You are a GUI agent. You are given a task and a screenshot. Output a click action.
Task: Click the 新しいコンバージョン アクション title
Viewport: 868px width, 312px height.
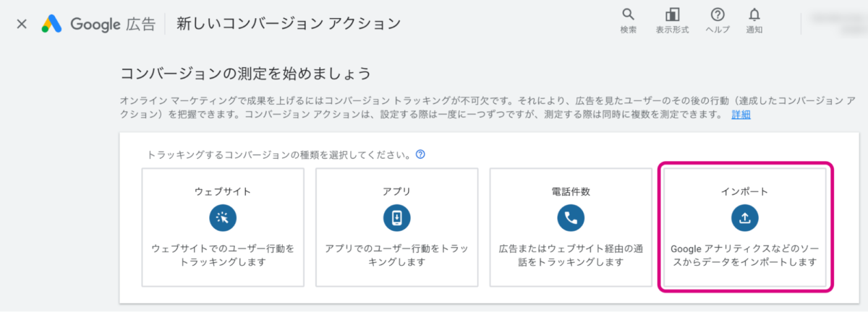pyautogui.click(x=288, y=24)
